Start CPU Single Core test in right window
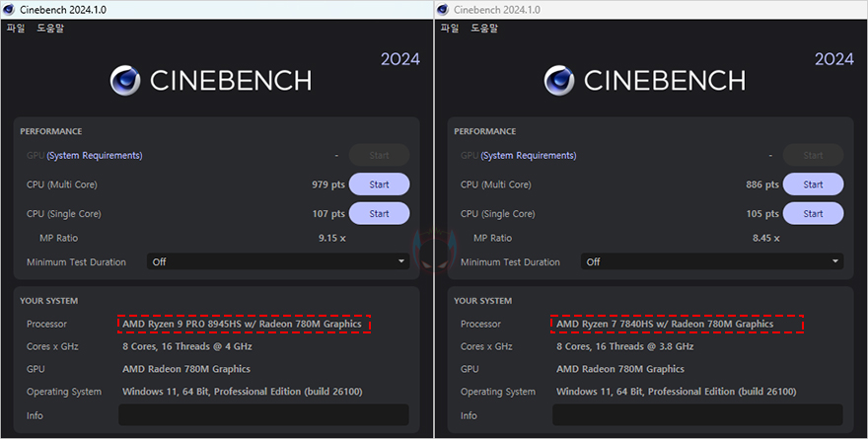 click(x=813, y=214)
